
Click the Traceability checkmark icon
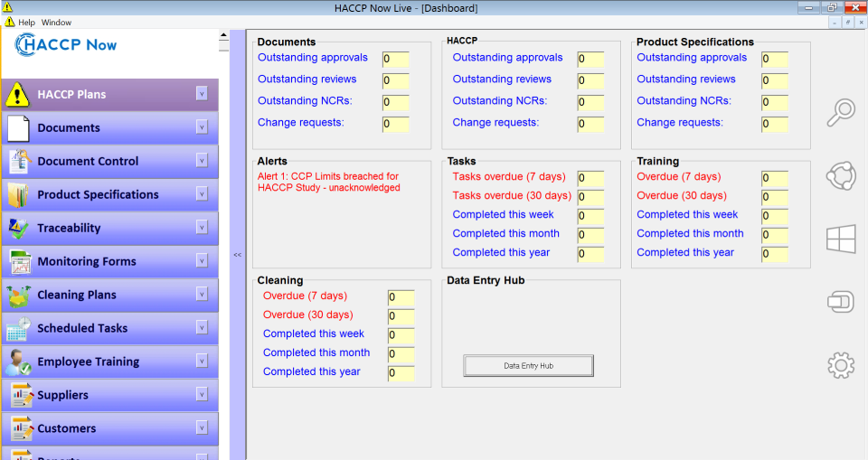[18, 228]
